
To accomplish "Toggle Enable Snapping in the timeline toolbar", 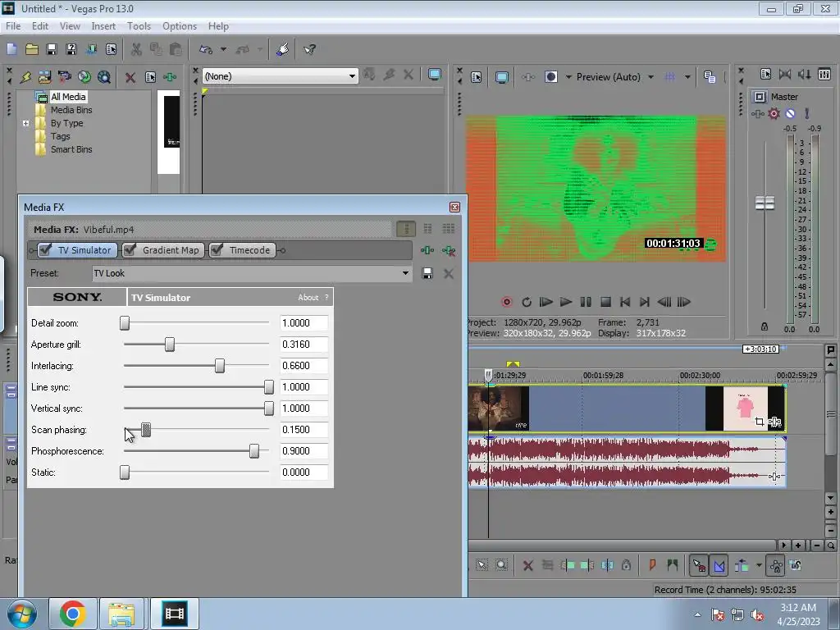I will (x=699, y=565).
